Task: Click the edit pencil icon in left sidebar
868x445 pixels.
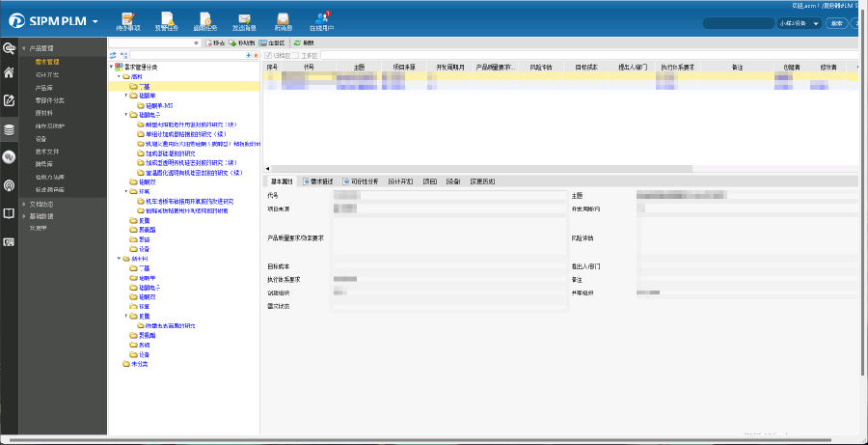Action: tap(10, 100)
